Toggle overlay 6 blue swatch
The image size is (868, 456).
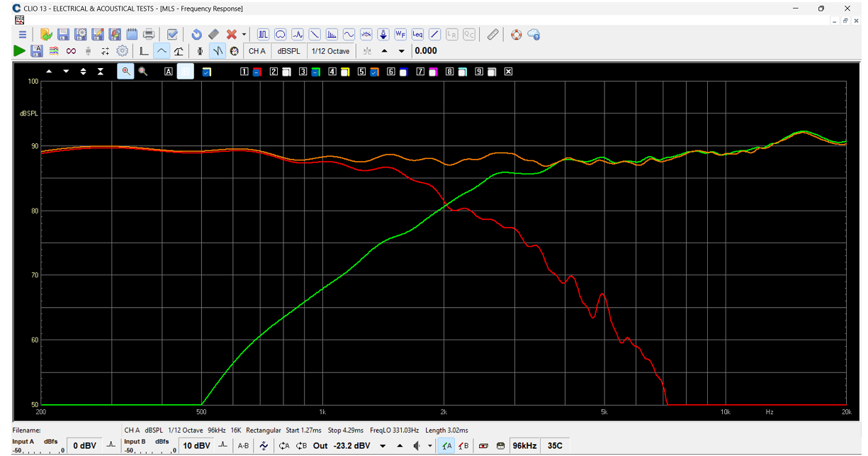coord(403,72)
